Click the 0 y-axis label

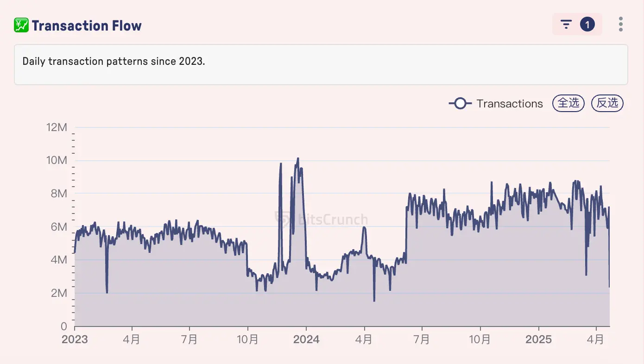(64, 326)
